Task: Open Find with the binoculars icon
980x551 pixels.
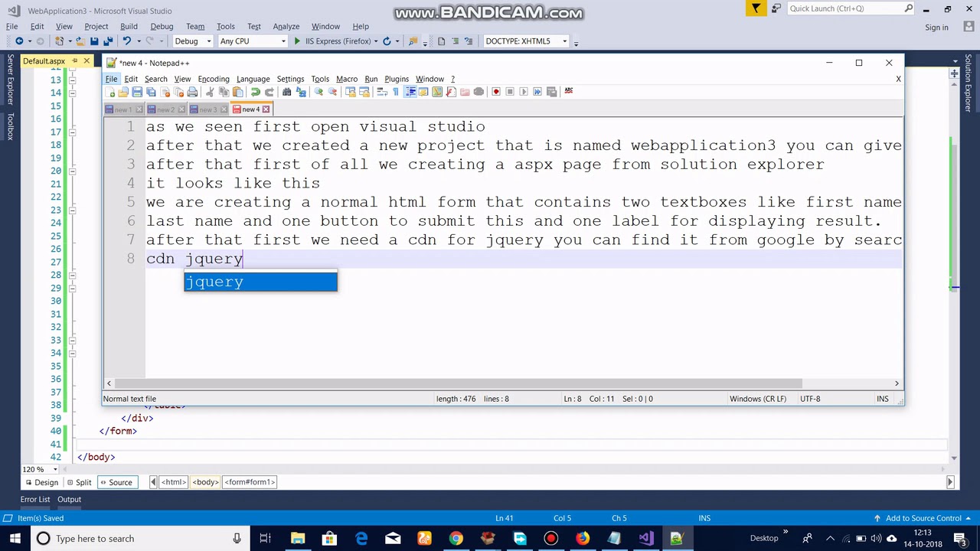Action: click(287, 92)
